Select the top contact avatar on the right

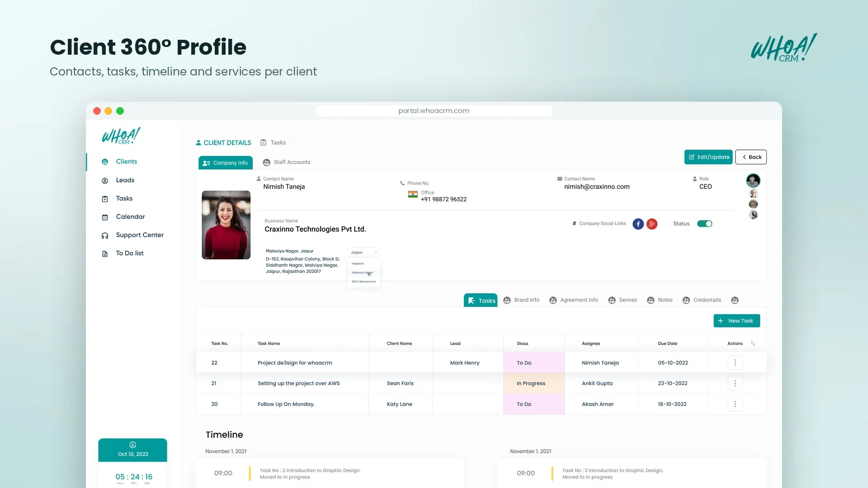pyautogui.click(x=753, y=180)
